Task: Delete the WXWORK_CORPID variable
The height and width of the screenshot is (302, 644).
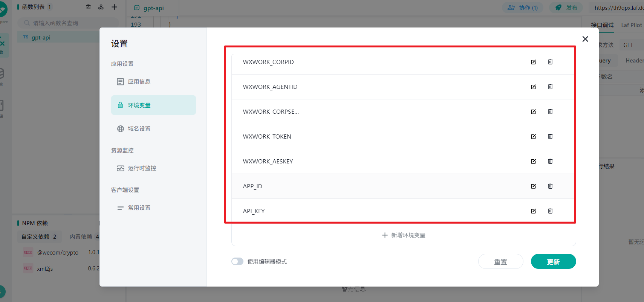Action: tap(550, 62)
